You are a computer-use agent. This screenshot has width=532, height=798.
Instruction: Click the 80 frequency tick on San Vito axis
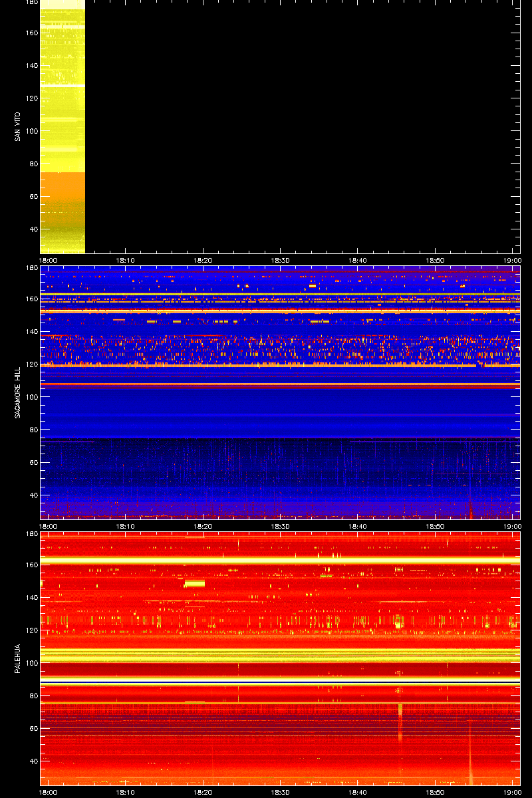[x=33, y=164]
